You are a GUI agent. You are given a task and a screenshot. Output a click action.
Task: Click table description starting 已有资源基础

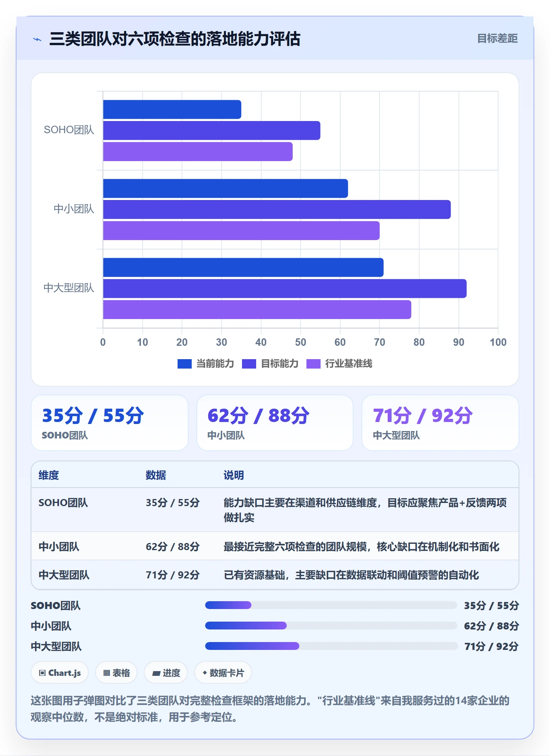pyautogui.click(x=351, y=575)
